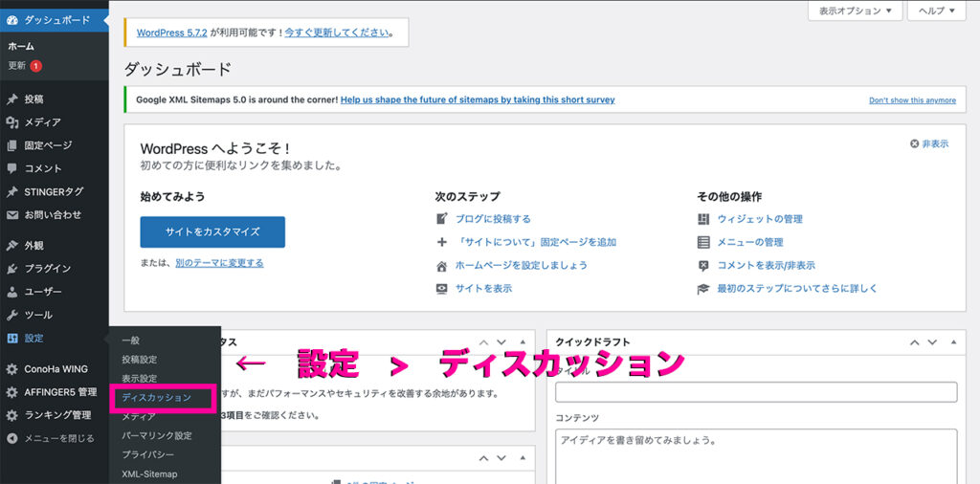The width and height of the screenshot is (980, 484).
Task: Click the Plugins (プラグイン) plug icon
Action: tap(11, 269)
